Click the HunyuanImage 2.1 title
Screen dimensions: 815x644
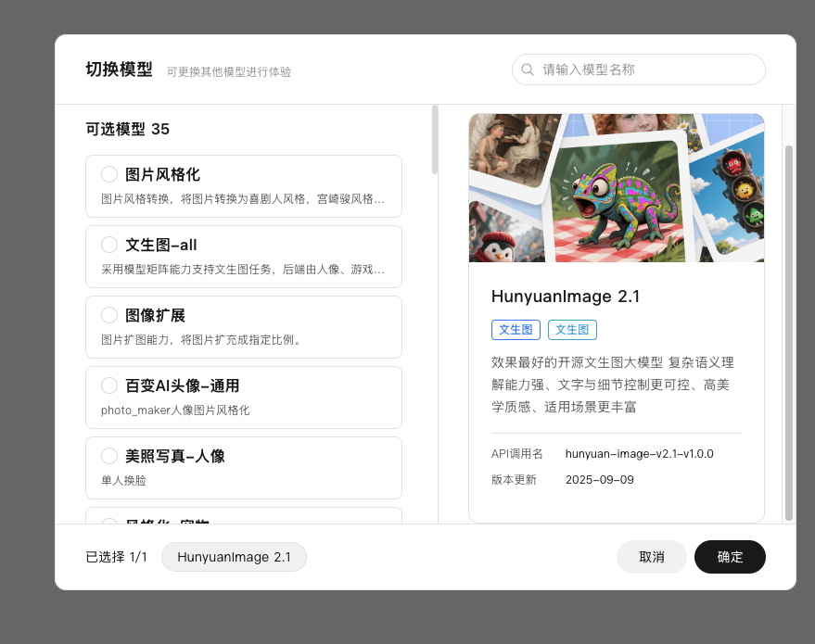[566, 296]
